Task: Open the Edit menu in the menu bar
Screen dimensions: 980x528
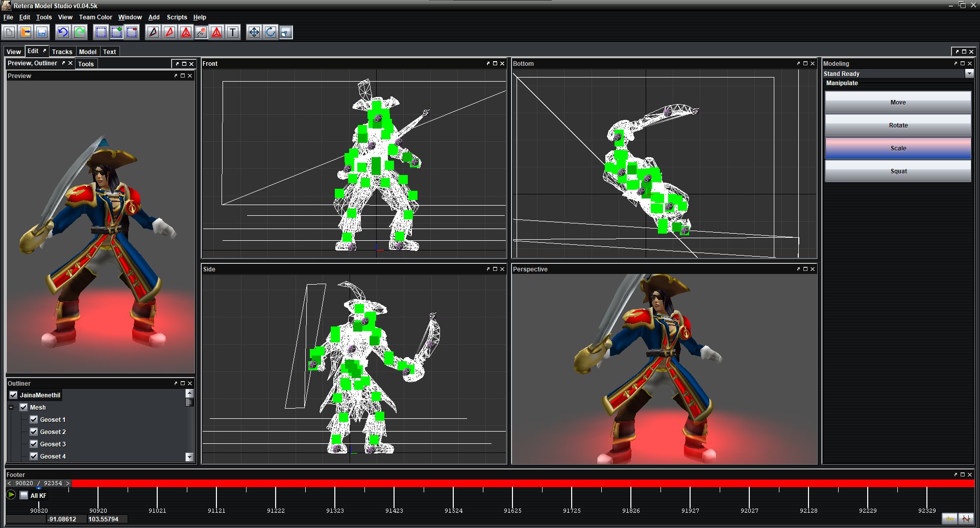Action: pyautogui.click(x=24, y=17)
